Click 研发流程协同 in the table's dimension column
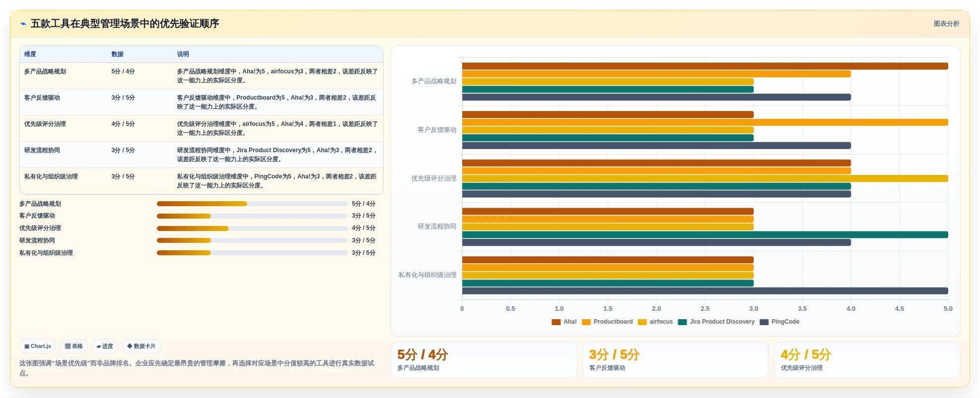This screenshot has height=398, width=980. [x=42, y=150]
